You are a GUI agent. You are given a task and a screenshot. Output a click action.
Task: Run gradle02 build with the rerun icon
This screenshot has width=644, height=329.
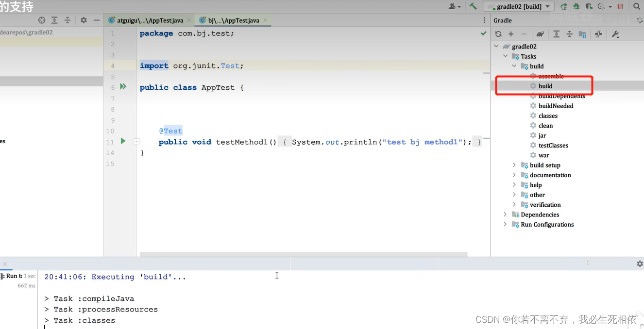563,6
